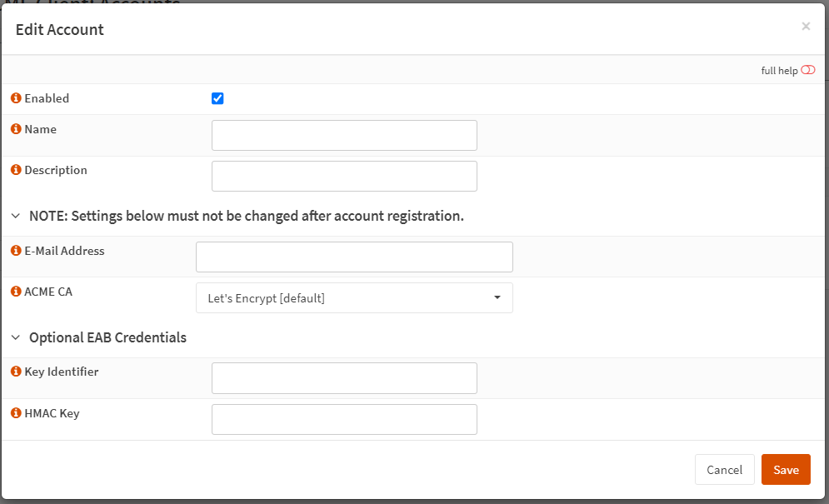Image resolution: width=829 pixels, height=504 pixels.
Task: Select the E-Mail Address input box
Action: point(354,257)
